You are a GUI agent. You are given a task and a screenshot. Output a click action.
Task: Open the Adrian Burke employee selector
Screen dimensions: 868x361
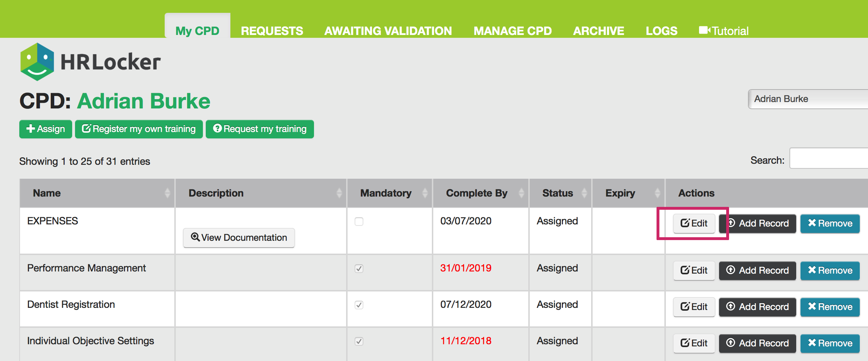(x=807, y=99)
